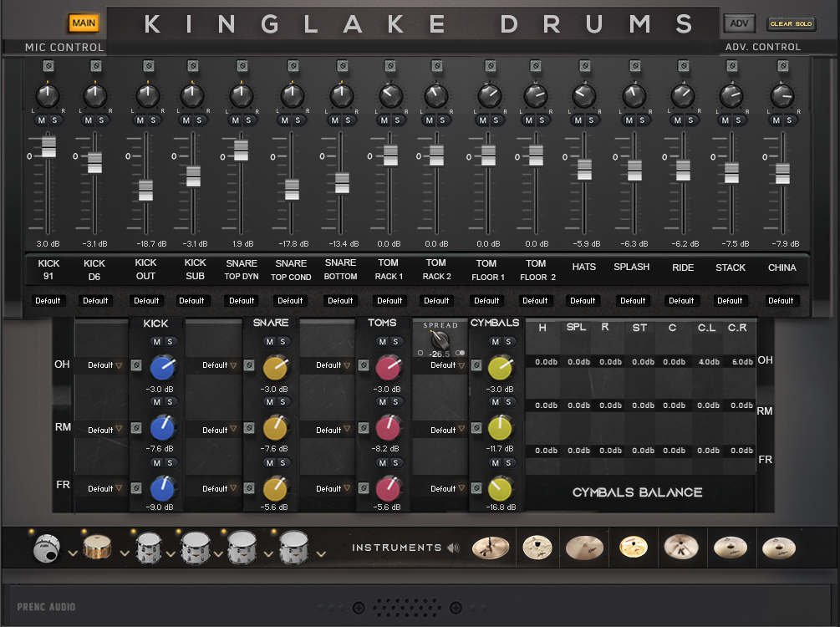Click the STACK channel fader handle
The height and width of the screenshot is (627, 840).
pos(732,173)
